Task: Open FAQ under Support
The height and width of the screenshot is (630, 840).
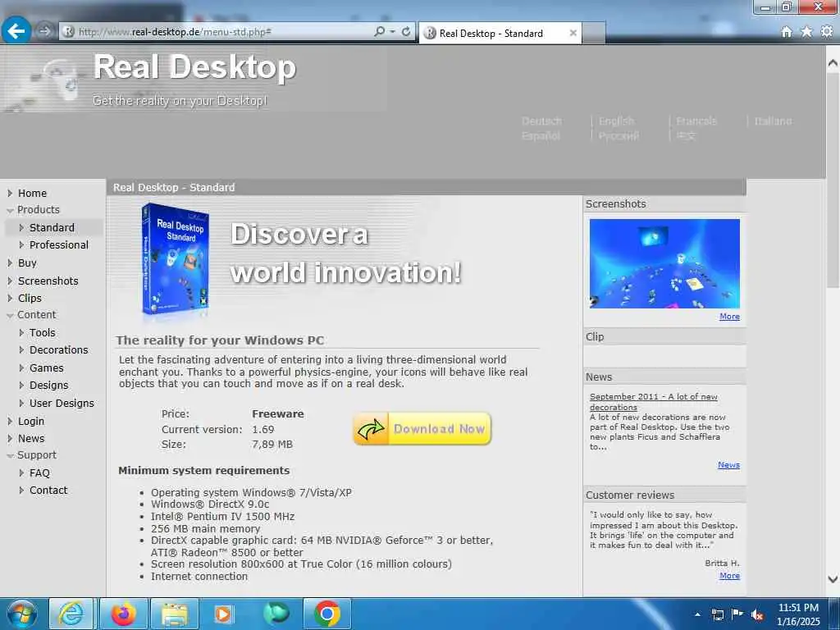Action: tap(39, 473)
